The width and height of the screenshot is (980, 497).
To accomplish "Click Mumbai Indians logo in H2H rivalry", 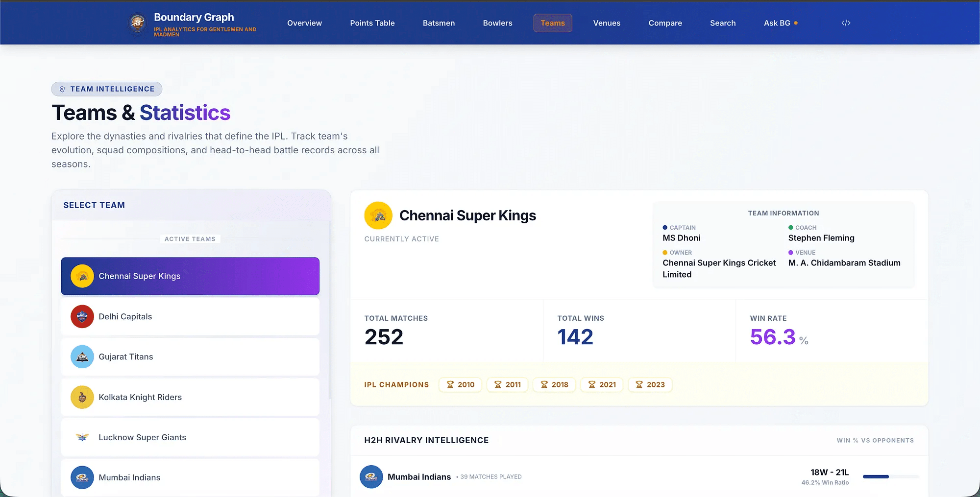I will 371,477.
